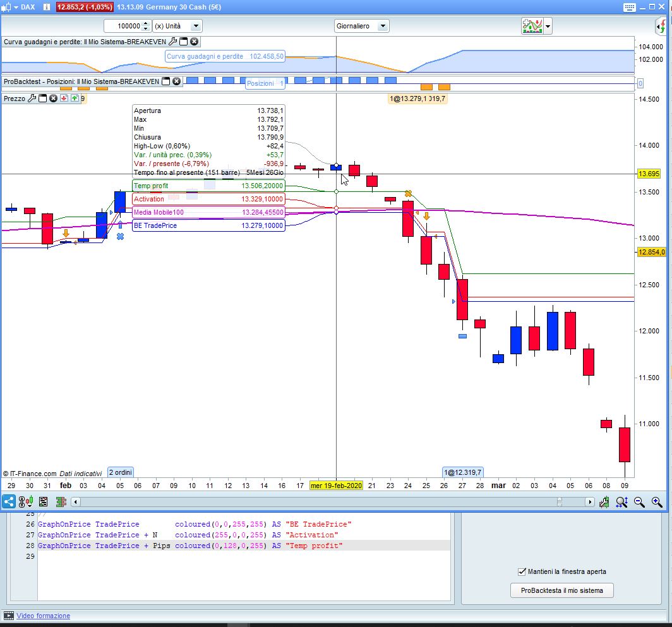Image resolution: width=672 pixels, height=627 pixels.
Task: Click the chart properties wrench icon
Action: 604,502
